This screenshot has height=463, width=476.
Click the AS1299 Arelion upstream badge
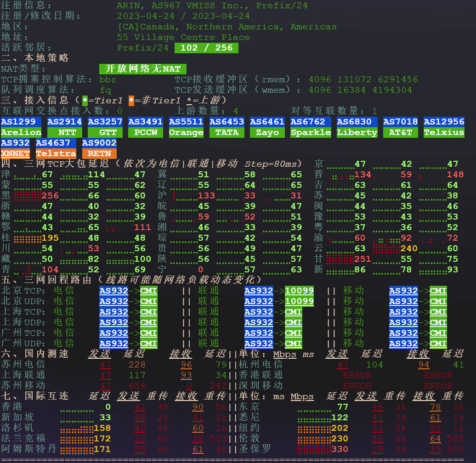coord(21,127)
